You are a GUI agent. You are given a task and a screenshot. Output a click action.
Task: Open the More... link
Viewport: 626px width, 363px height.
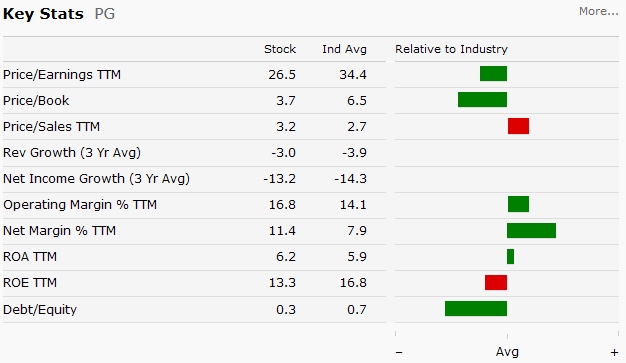coord(598,11)
